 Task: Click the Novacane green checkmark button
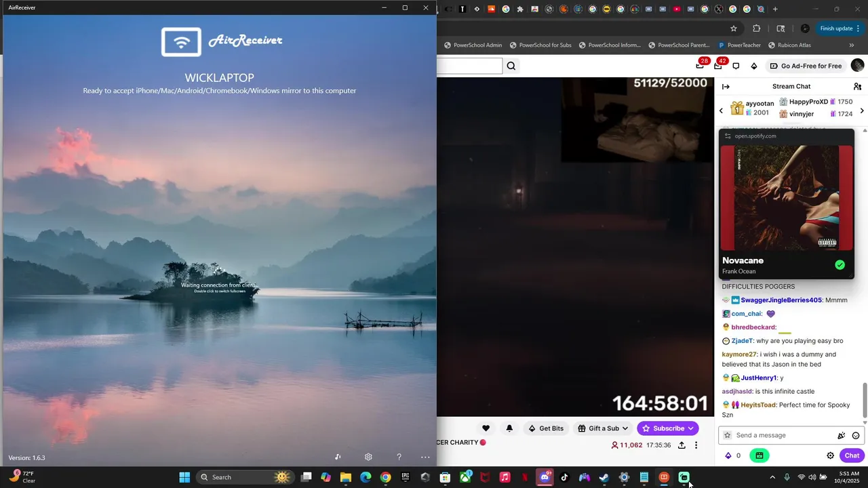coord(840,265)
